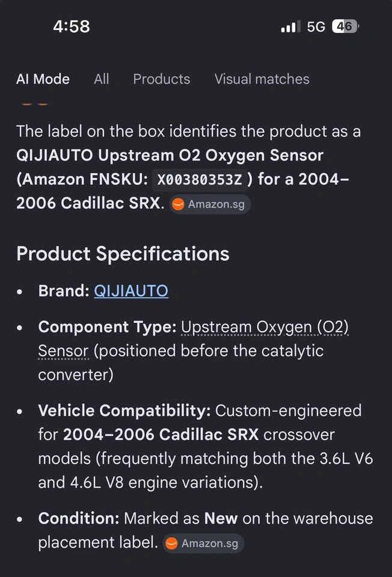The image size is (392, 577).
Task: Open the QIJIAUTO brand link
Action: click(x=131, y=291)
